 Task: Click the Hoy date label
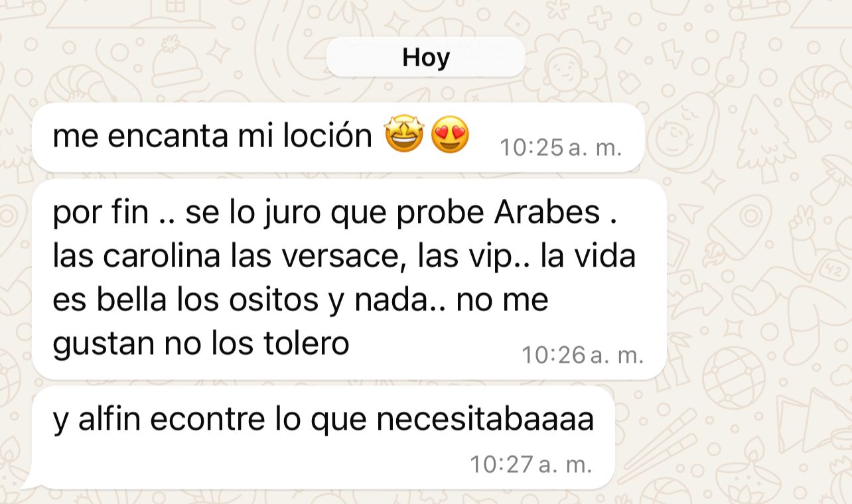click(x=426, y=58)
